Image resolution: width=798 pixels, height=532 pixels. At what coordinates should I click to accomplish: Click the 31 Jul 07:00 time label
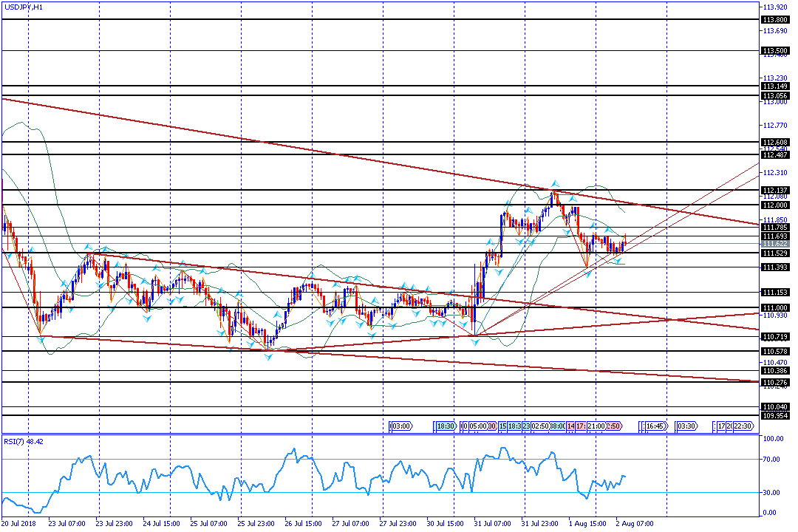point(493,523)
